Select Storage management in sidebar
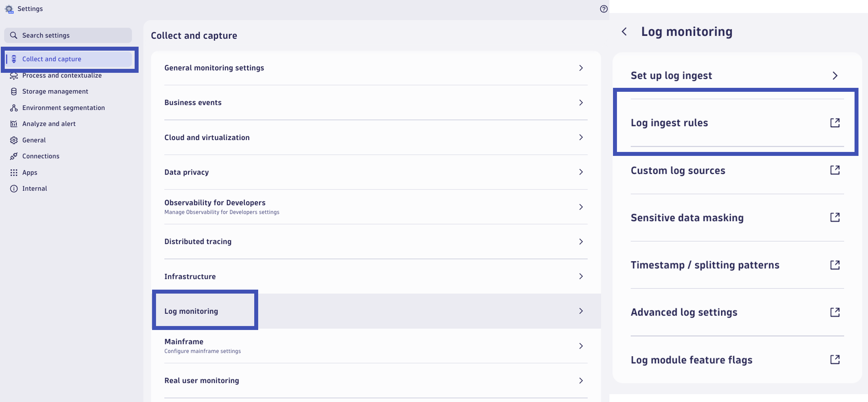868x402 pixels. [x=69, y=91]
